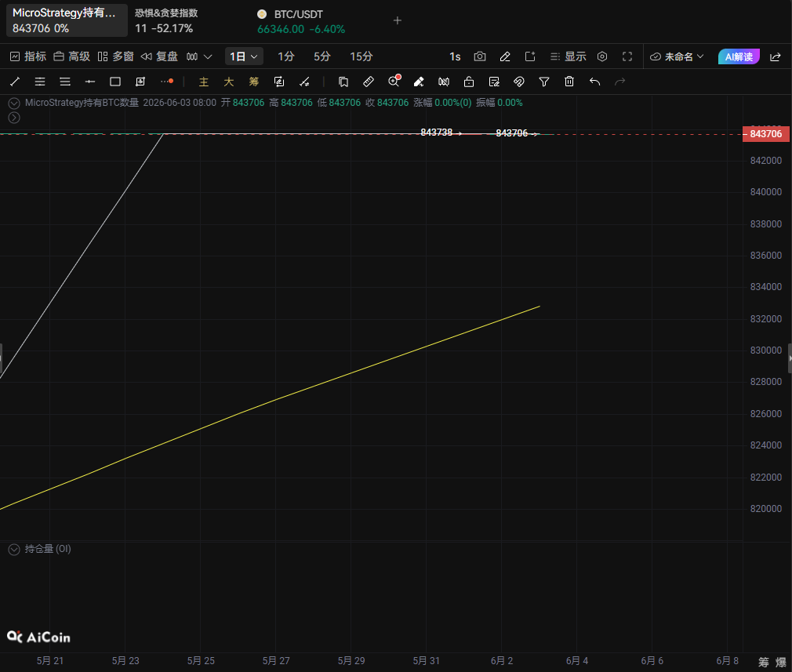Screen dimensions: 792x672
Task: Click the zoom-in magnifier tool
Action: [x=394, y=82]
